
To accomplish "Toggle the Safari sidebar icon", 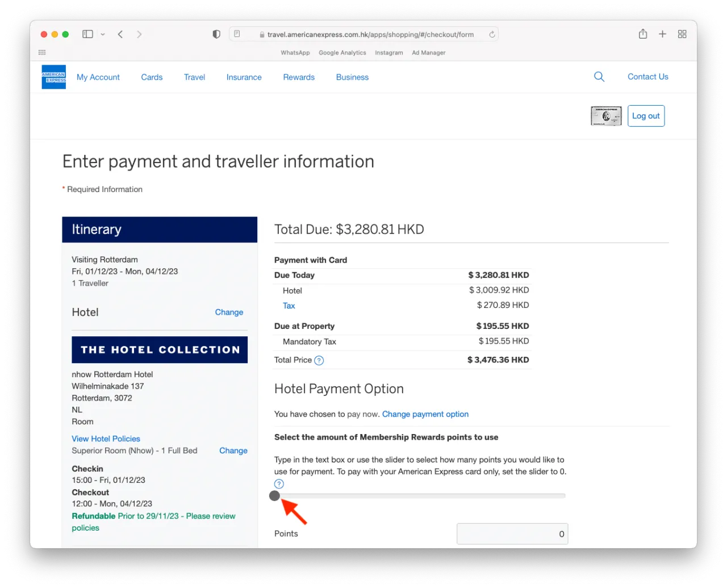I will [87, 34].
